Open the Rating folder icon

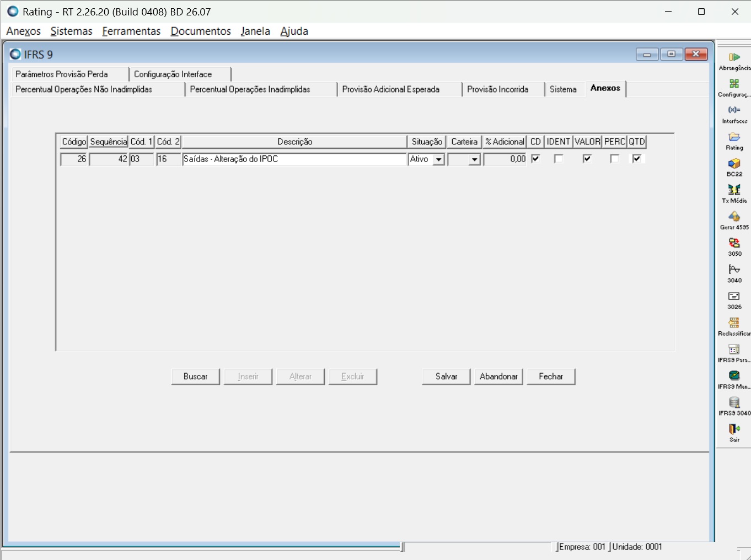click(x=734, y=137)
